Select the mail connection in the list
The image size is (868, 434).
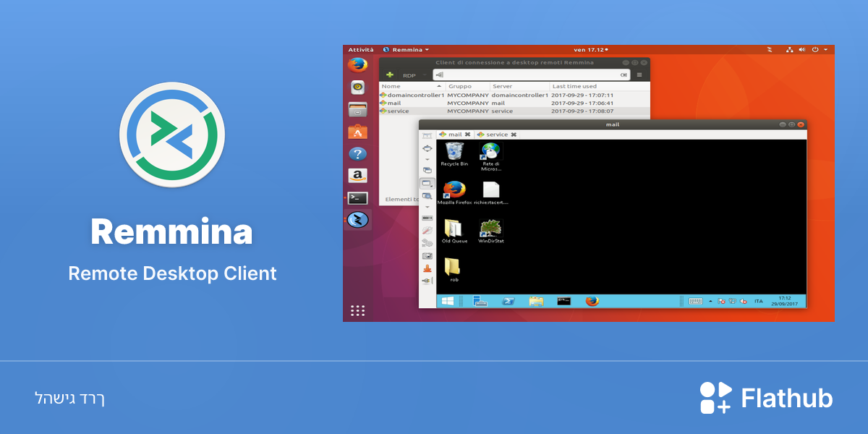[514, 103]
